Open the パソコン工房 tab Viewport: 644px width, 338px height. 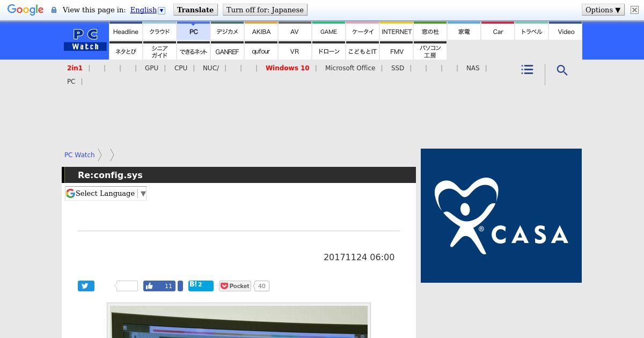pyautogui.click(x=430, y=51)
